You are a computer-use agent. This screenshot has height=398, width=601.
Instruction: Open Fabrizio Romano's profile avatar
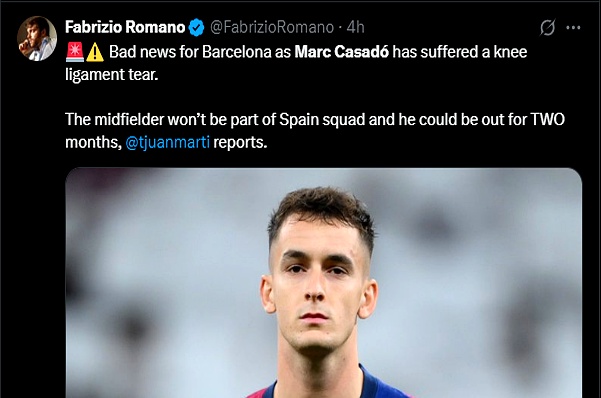pyautogui.click(x=37, y=39)
